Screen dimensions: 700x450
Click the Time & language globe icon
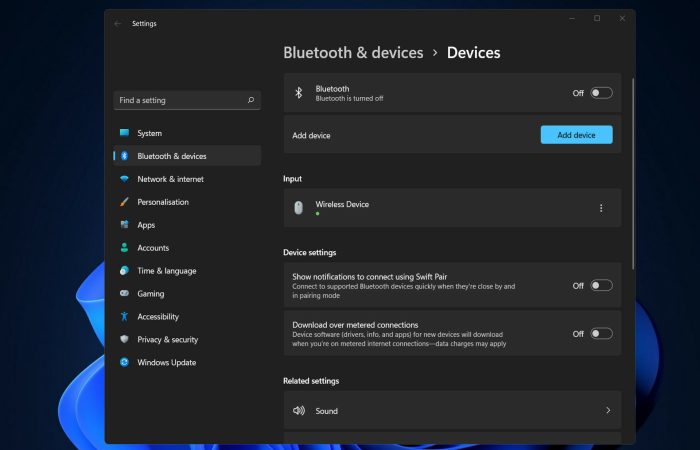(125, 271)
